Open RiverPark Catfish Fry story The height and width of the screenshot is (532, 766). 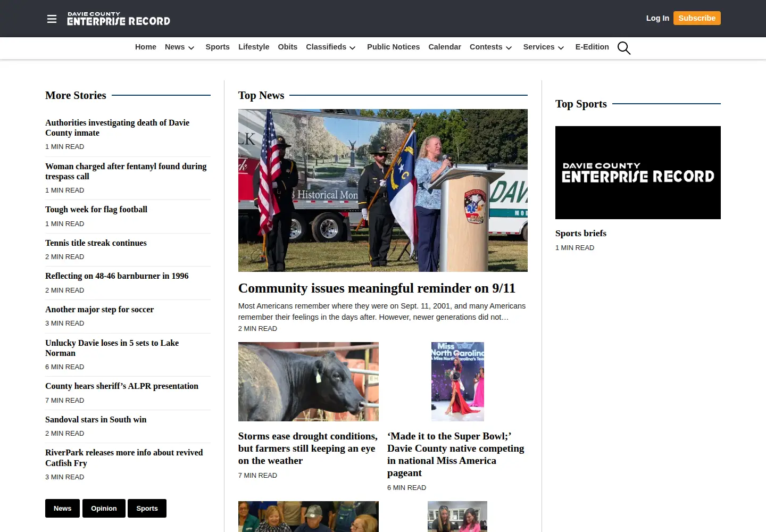(124, 458)
